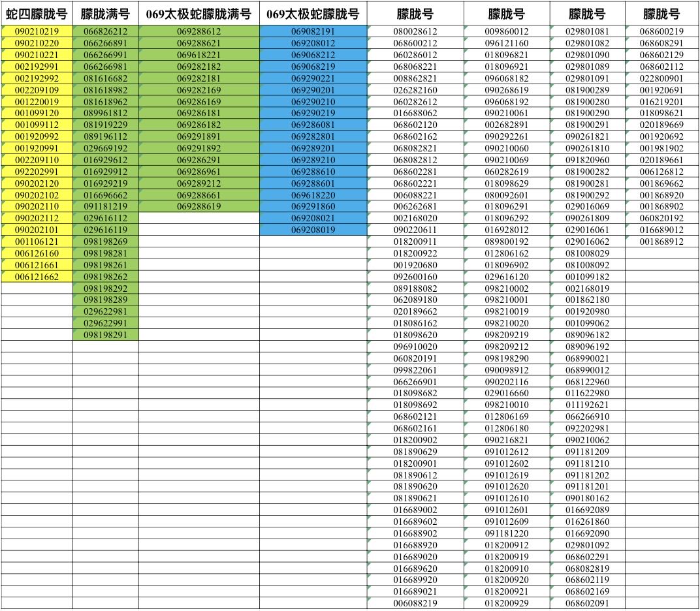Click cell with value 068602091
Image resolution: width=700 pixels, height=611 pixels.
click(x=587, y=603)
